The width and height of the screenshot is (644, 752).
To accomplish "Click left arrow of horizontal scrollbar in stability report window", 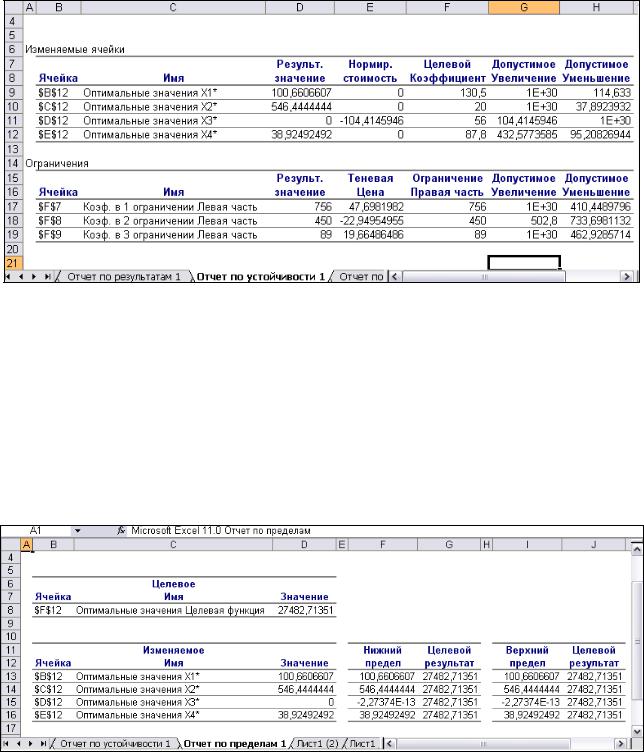I will pyautogui.click(x=395, y=277).
